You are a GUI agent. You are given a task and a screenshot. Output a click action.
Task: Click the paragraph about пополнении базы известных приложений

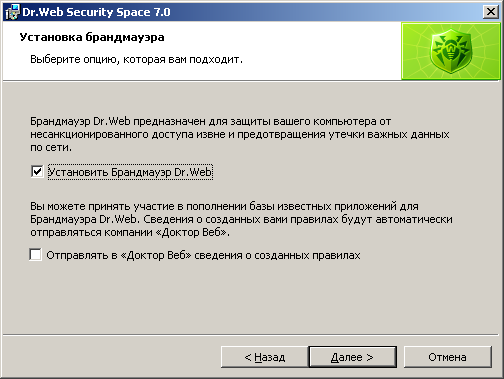pyautogui.click(x=241, y=219)
